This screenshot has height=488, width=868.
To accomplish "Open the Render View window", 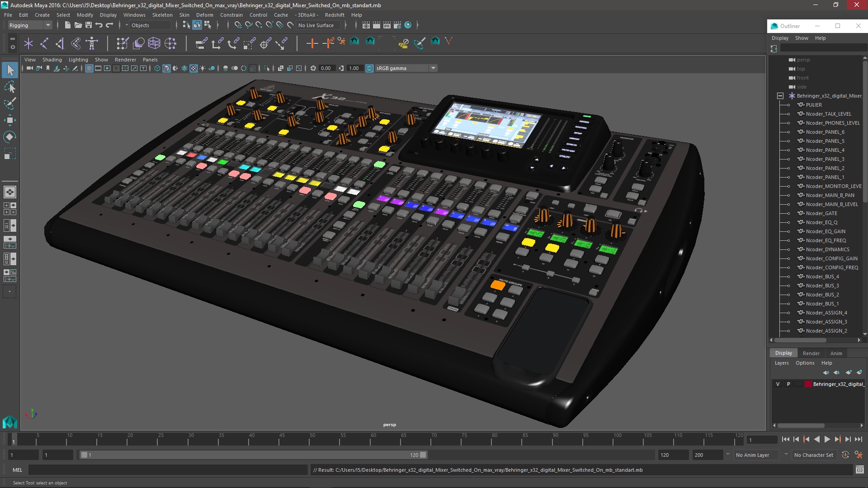I will point(366,25).
